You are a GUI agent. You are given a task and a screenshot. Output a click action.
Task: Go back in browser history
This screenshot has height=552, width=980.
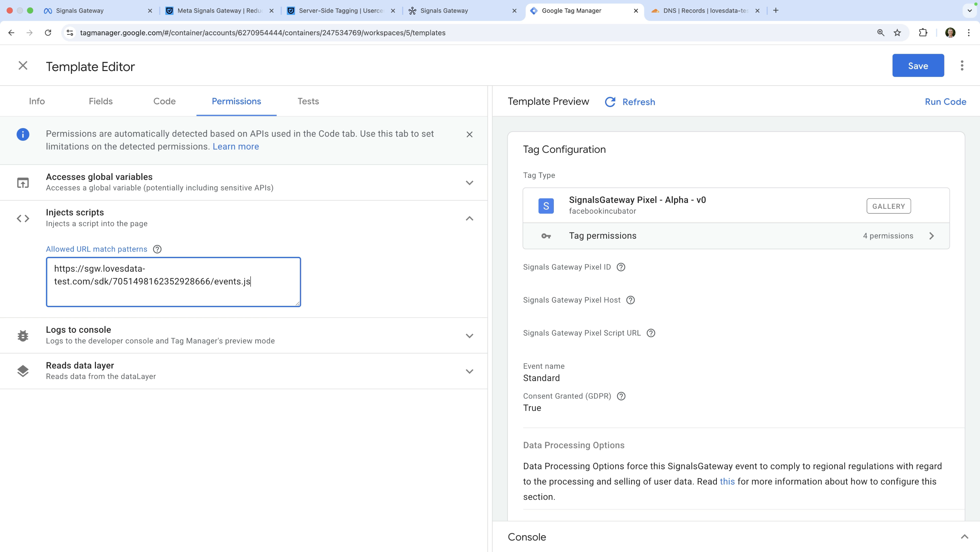pos(11,33)
